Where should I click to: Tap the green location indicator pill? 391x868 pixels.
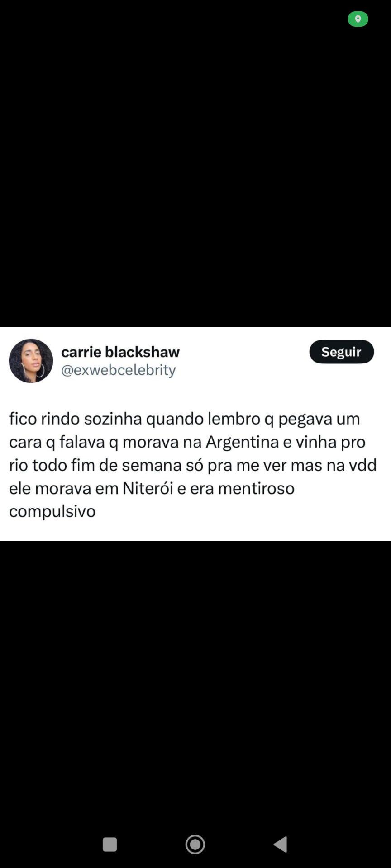point(358,19)
